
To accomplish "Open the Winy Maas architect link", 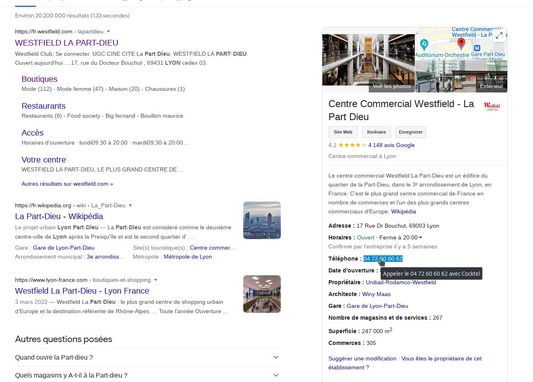I will pyautogui.click(x=376, y=294).
